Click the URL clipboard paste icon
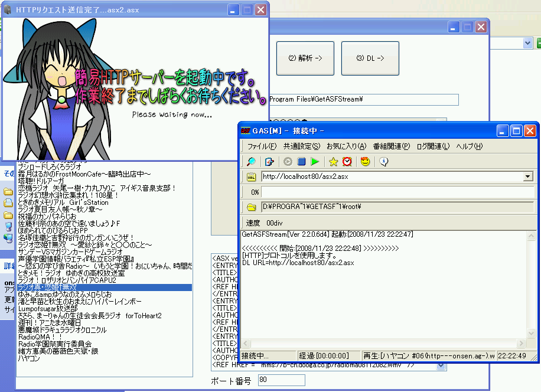541x392 pixels. tap(251, 177)
